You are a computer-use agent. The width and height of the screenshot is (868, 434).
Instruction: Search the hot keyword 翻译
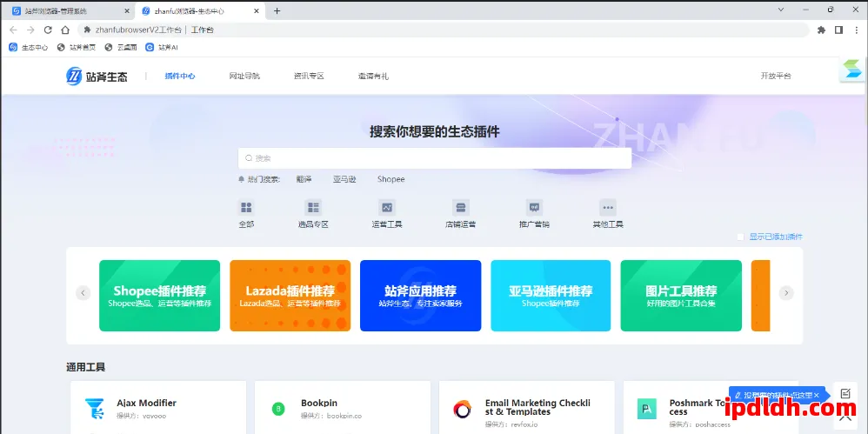(x=304, y=179)
